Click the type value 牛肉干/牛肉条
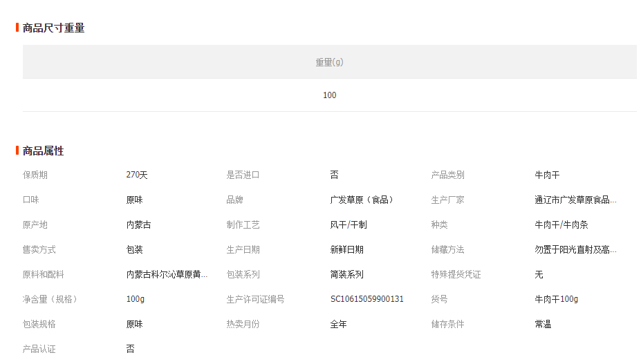 (561, 225)
